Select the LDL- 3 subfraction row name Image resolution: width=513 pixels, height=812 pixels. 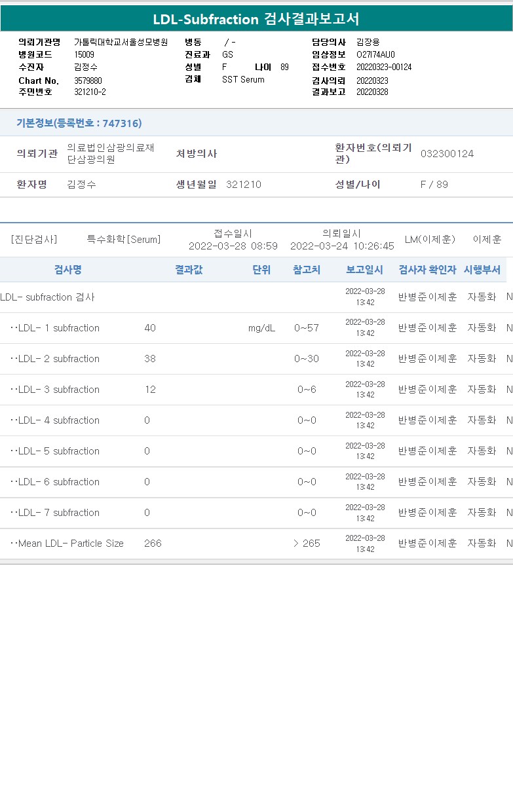(x=55, y=390)
